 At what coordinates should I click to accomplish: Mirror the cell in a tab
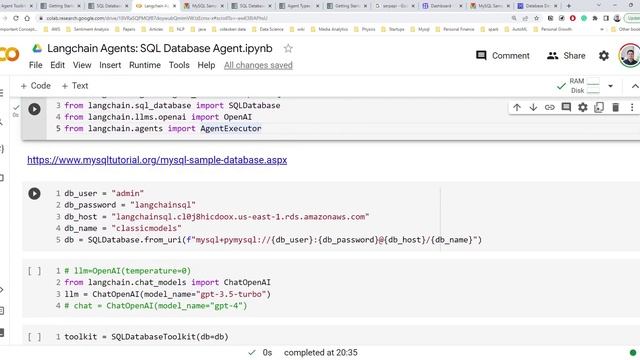pos(599,107)
